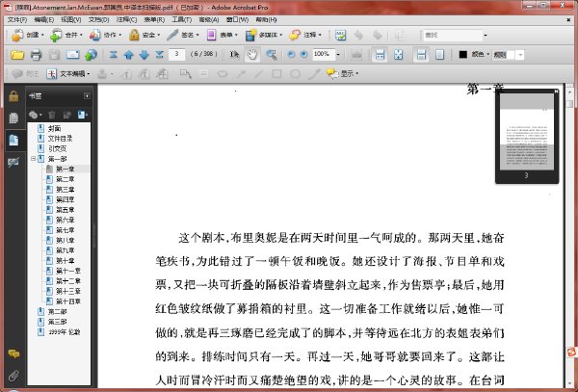Click the page number input box

coord(176,55)
